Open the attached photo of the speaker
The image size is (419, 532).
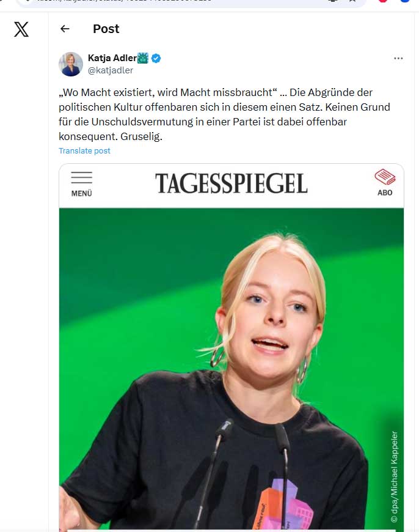coord(231,369)
